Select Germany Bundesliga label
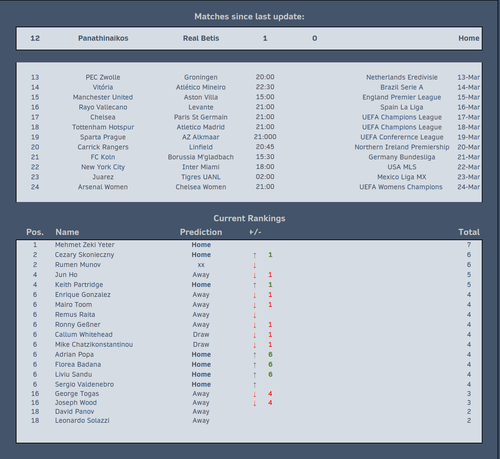Image resolution: width=500 pixels, height=459 pixels. pos(402,157)
